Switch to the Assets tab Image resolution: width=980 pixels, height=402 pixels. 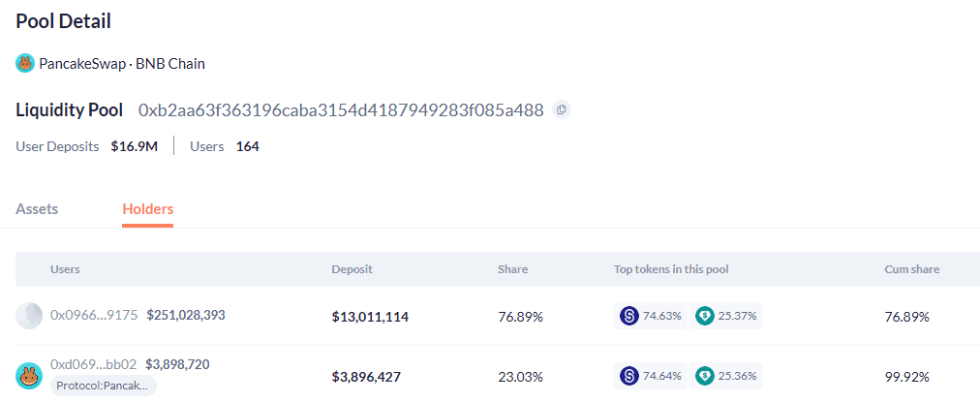pos(37,208)
